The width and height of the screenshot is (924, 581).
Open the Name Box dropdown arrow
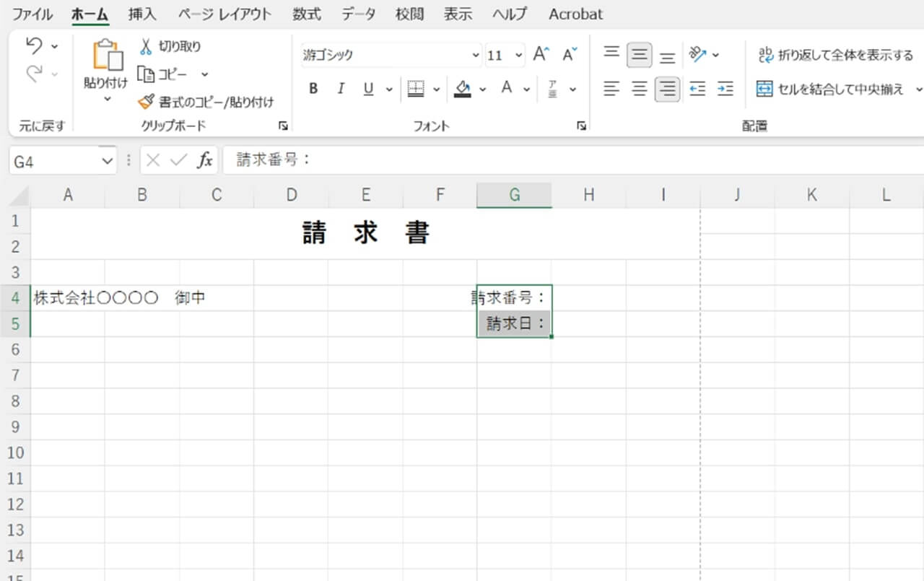(108, 161)
